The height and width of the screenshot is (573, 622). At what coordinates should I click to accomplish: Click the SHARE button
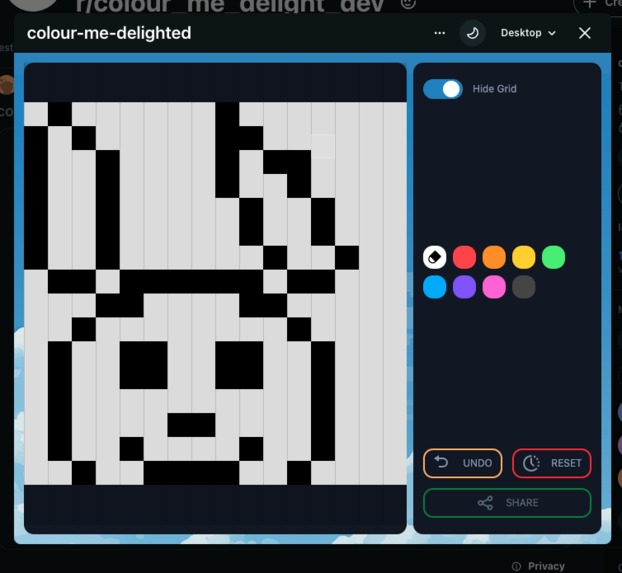pyautogui.click(x=507, y=503)
